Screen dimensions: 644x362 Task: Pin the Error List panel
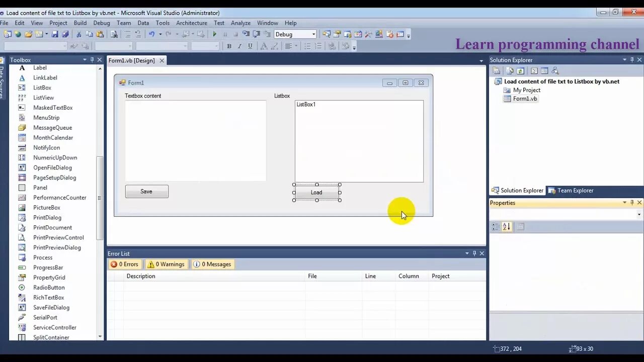pyautogui.click(x=474, y=253)
